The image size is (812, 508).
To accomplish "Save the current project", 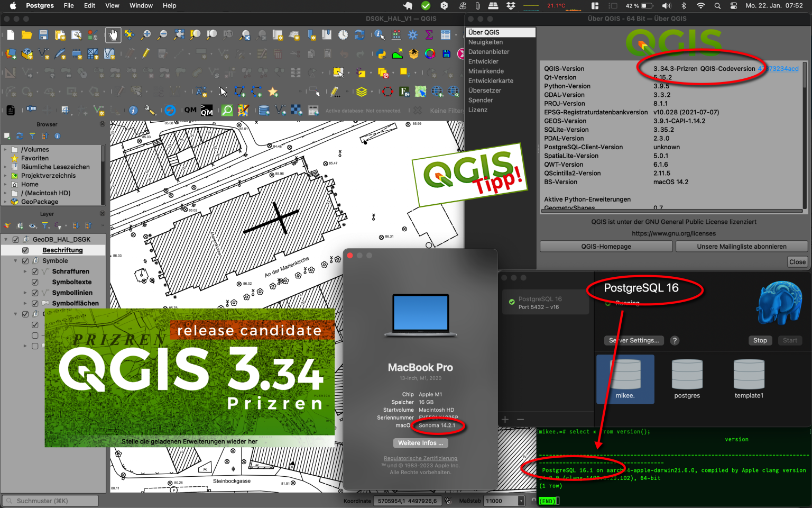I will click(43, 35).
